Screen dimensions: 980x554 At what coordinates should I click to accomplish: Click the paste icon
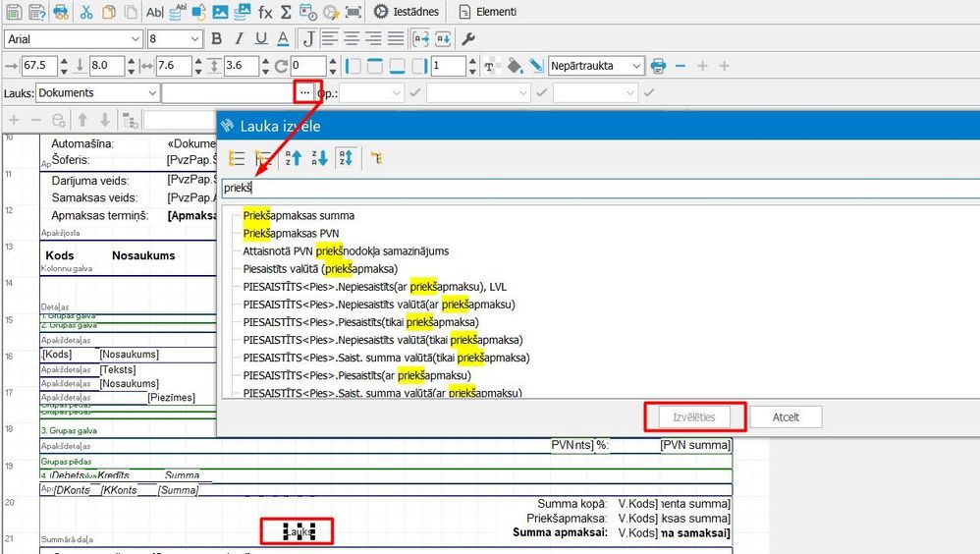(x=130, y=11)
